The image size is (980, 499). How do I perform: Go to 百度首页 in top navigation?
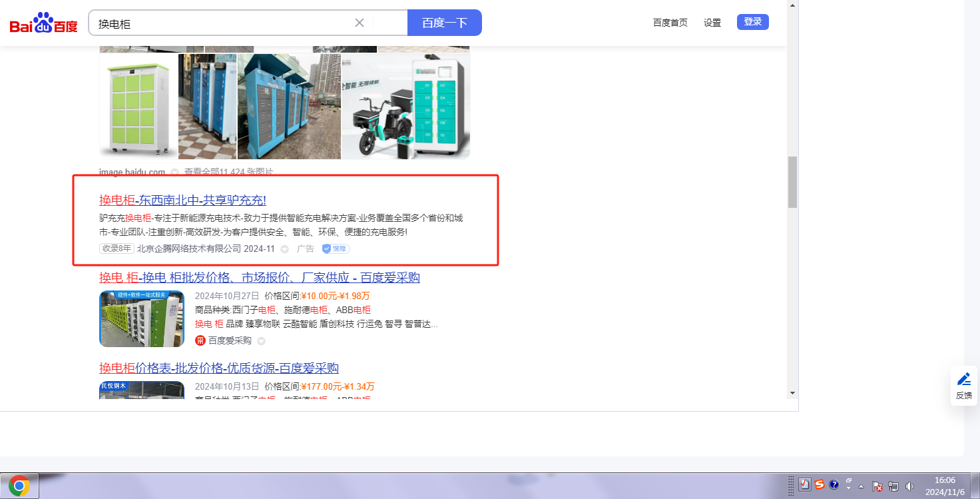670,23
